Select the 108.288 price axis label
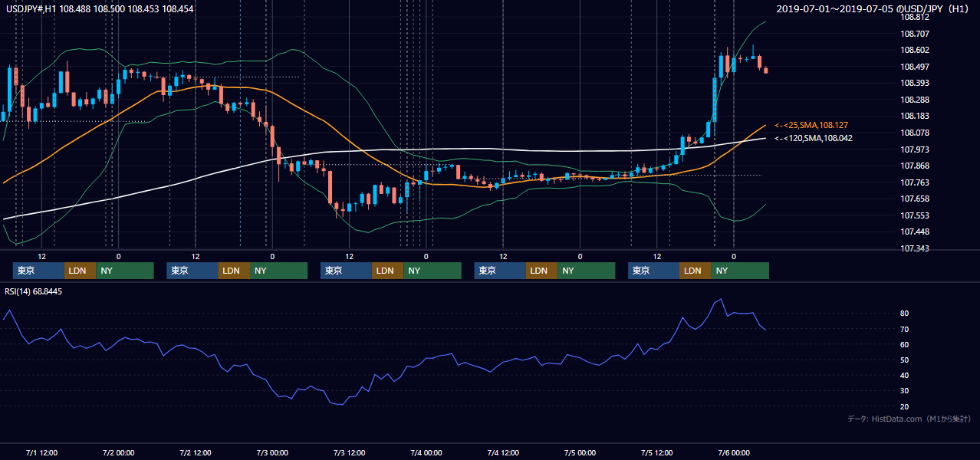Image resolution: width=980 pixels, height=460 pixels. click(915, 100)
